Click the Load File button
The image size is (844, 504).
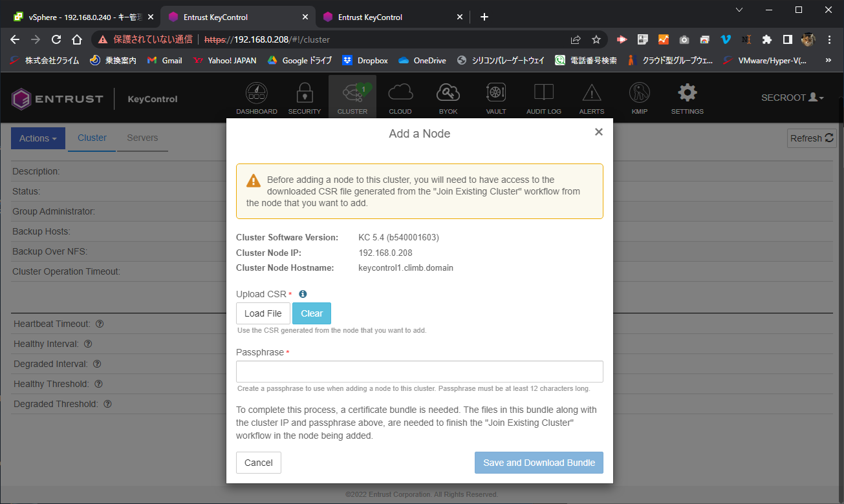(263, 313)
